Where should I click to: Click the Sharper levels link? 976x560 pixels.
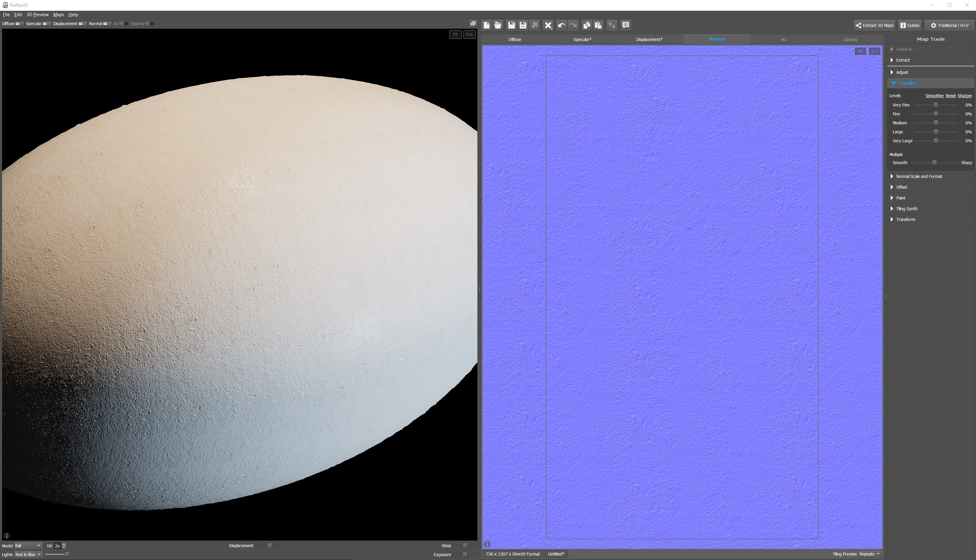(965, 96)
